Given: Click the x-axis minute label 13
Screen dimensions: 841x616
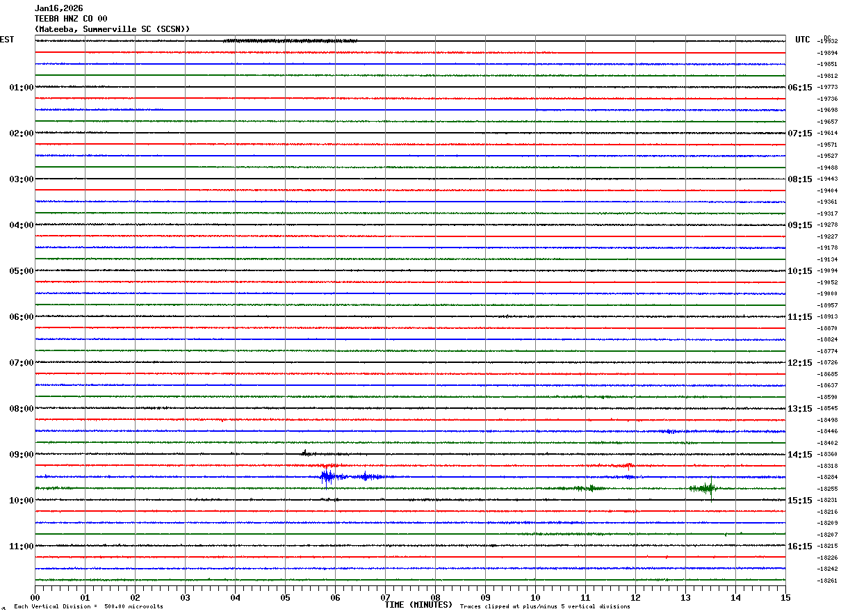Looking at the screenshot, I should [685, 597].
